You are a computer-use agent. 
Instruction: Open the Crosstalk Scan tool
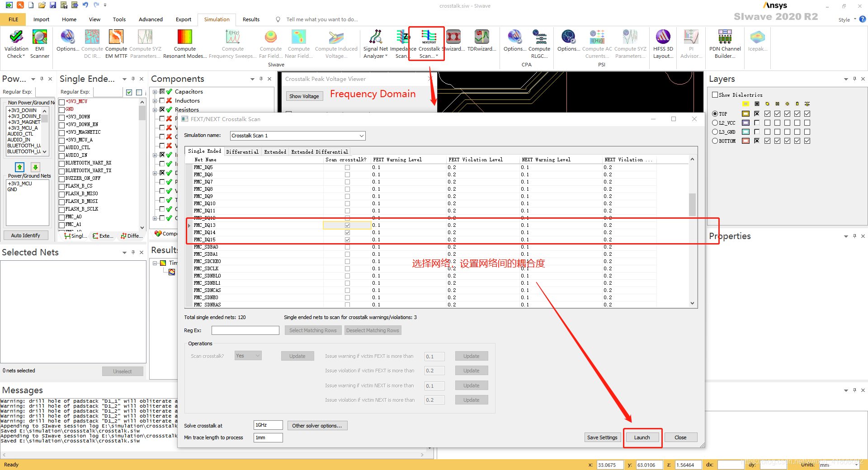pos(429,44)
